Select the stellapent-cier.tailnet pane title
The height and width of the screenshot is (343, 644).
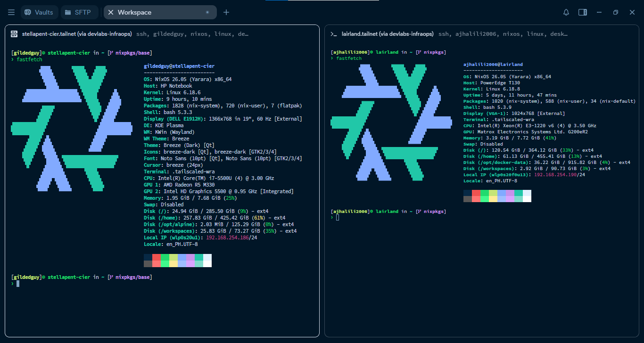pos(77,34)
